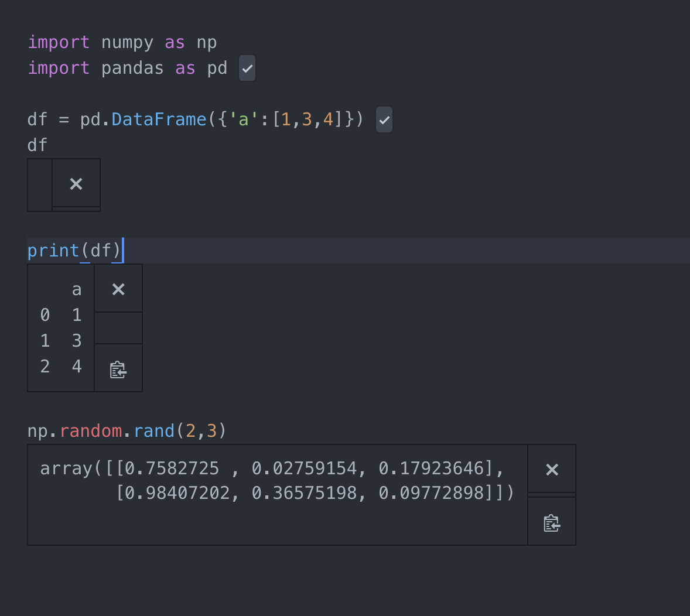
Task: Click the df variable display line
Action: tap(36, 145)
